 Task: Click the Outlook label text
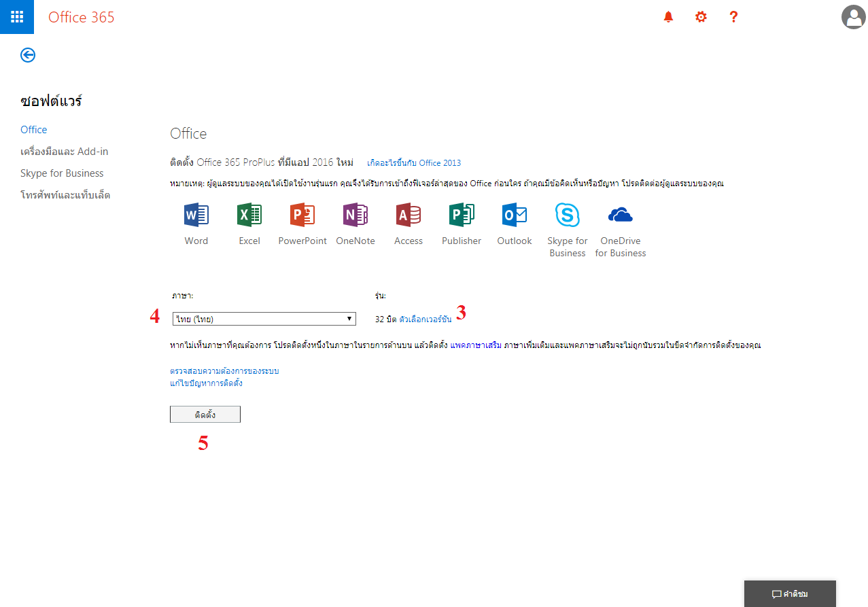pyautogui.click(x=515, y=241)
